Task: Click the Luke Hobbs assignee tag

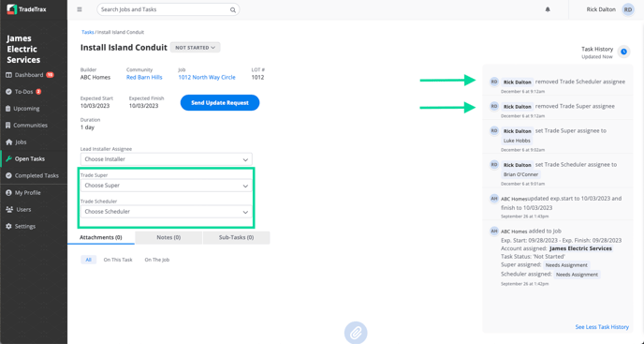Action: (x=517, y=141)
